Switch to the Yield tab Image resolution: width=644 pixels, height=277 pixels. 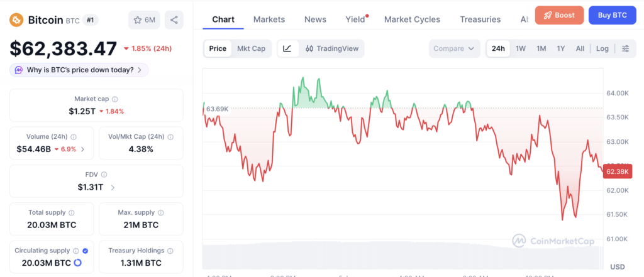pos(356,19)
